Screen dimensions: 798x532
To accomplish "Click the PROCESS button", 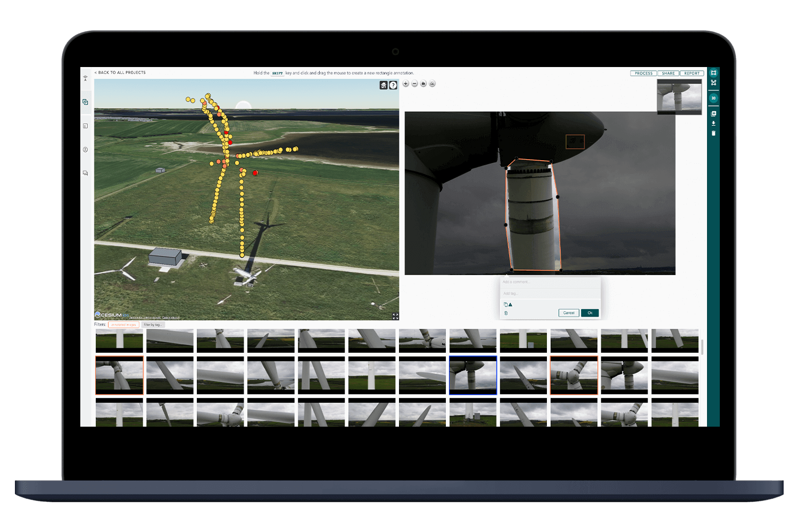I will (x=643, y=73).
